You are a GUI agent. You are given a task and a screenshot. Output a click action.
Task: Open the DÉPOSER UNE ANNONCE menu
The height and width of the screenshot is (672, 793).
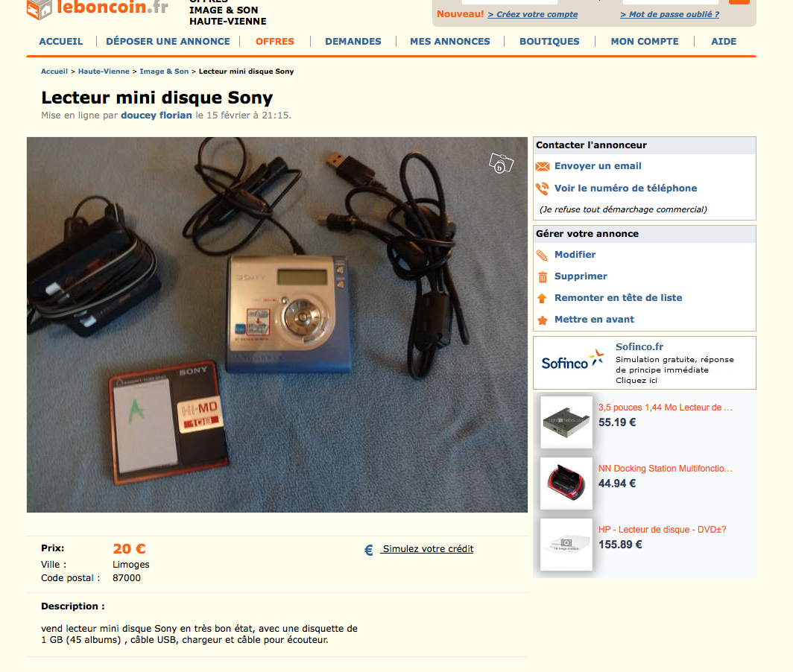point(168,42)
